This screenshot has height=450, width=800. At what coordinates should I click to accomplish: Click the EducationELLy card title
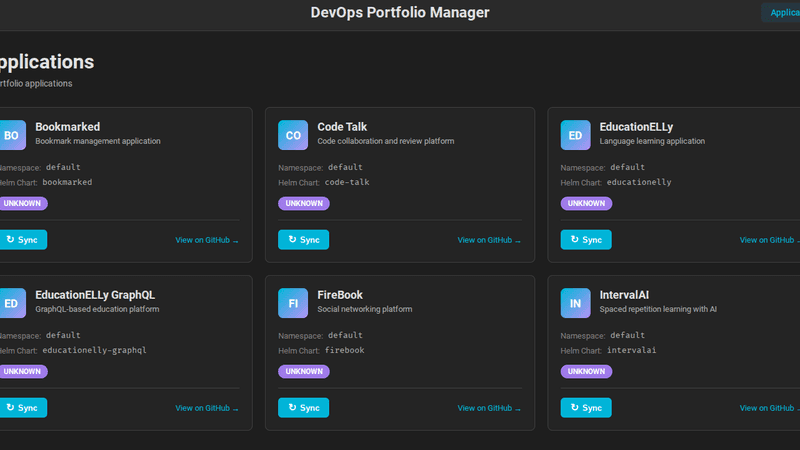636,127
